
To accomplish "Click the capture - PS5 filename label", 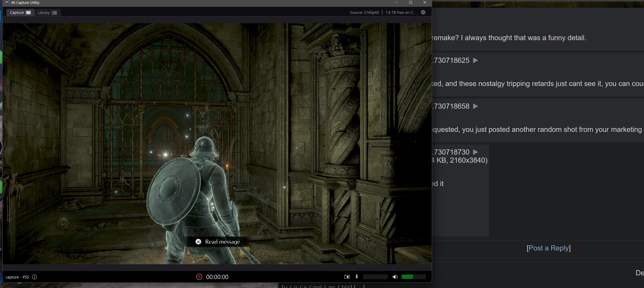I will [x=17, y=277].
